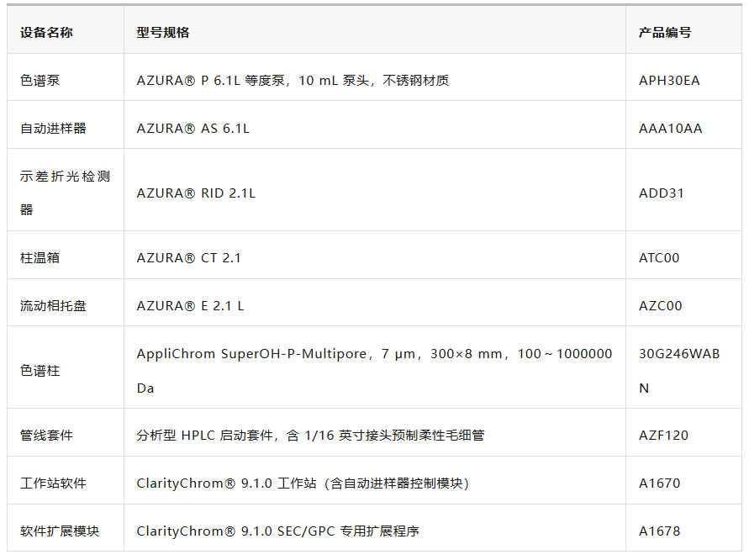The height and width of the screenshot is (560, 749).
Task: Select the ClarityChrom® 9.1.0 工作站 cell
Action: tap(375, 480)
